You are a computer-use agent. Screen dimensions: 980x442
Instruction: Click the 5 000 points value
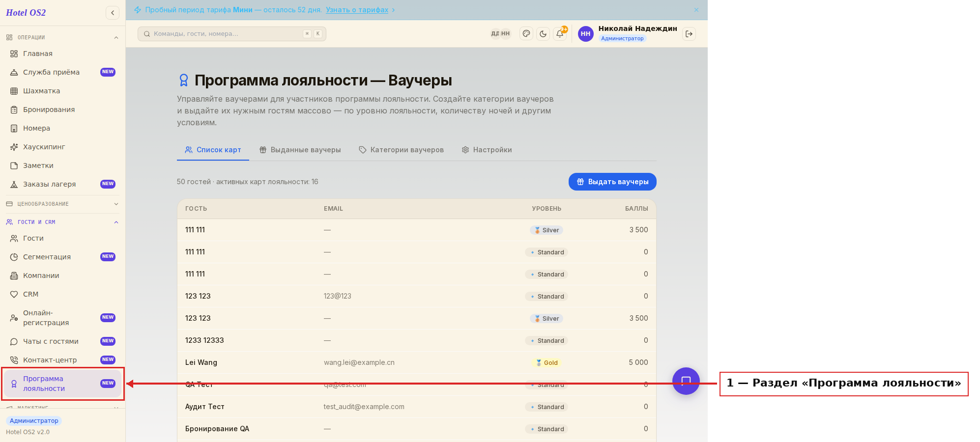point(638,362)
